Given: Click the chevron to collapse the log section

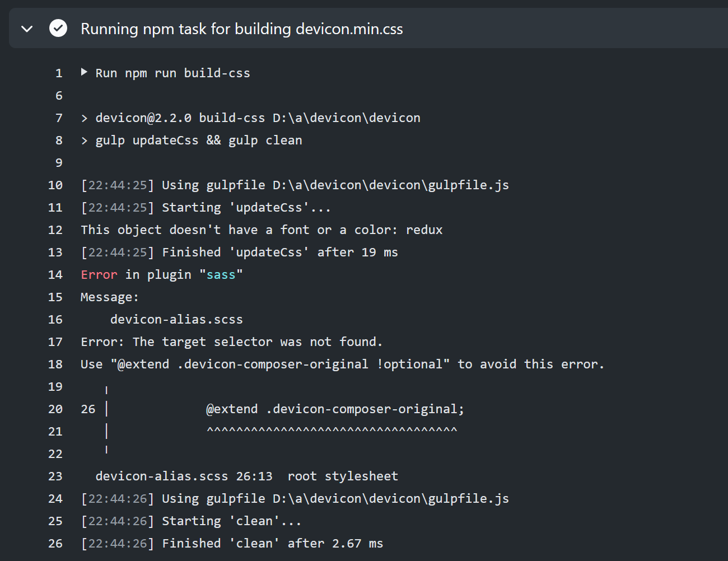Looking at the screenshot, I should coord(26,29).
